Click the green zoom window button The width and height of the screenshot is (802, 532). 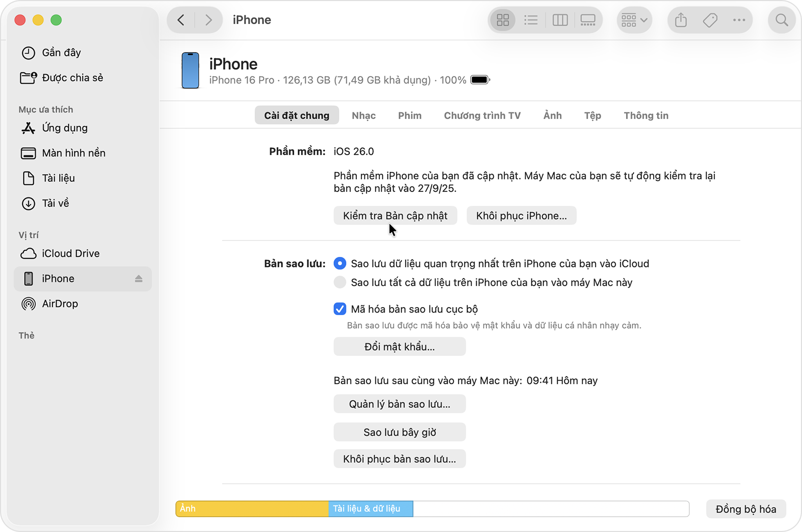click(x=56, y=20)
